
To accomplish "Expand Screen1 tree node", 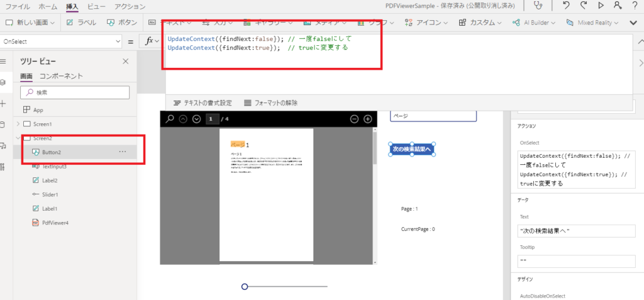I will [18, 124].
